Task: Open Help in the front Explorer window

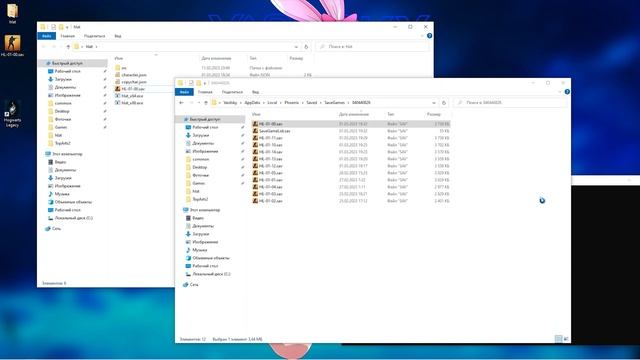Action: pyautogui.click(x=567, y=92)
